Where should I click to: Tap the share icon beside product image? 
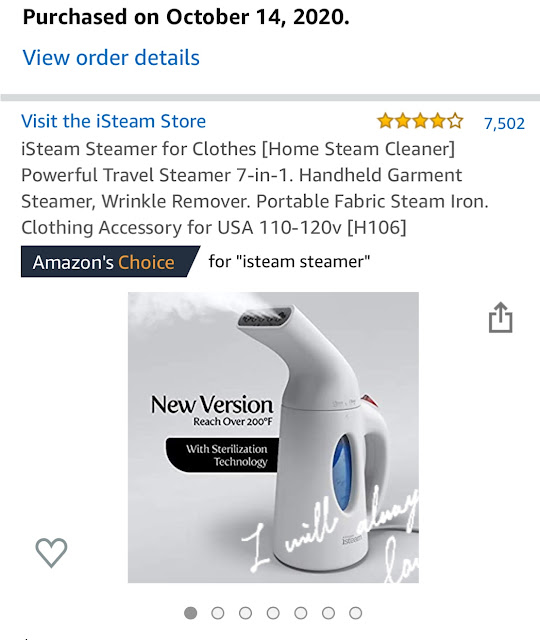(x=500, y=318)
